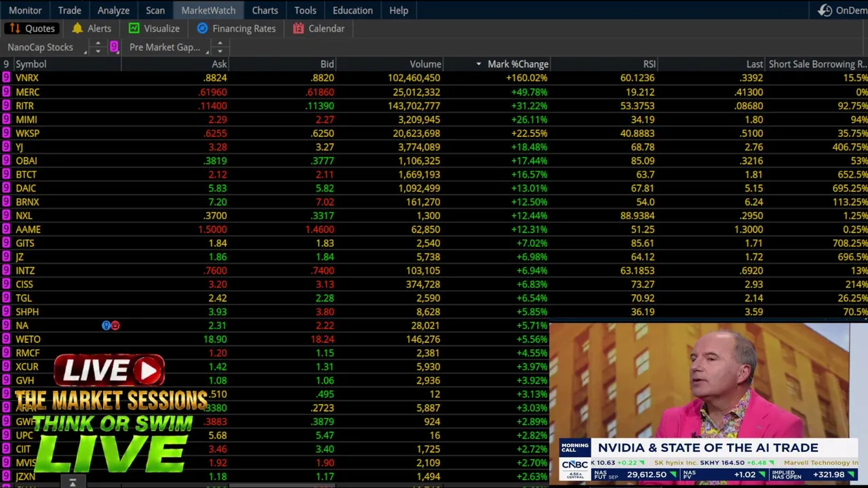Click the stepper arrows next to NanoCap Stocks

98,47
